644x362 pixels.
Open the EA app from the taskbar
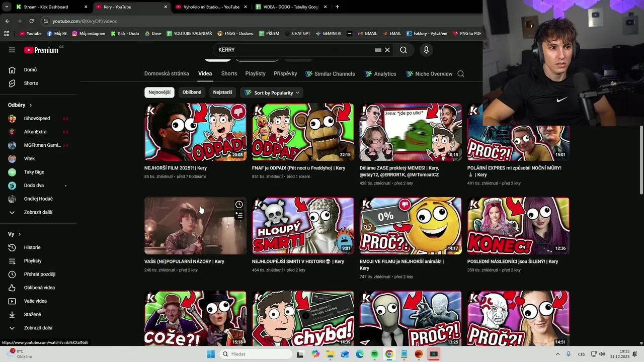coord(419,354)
